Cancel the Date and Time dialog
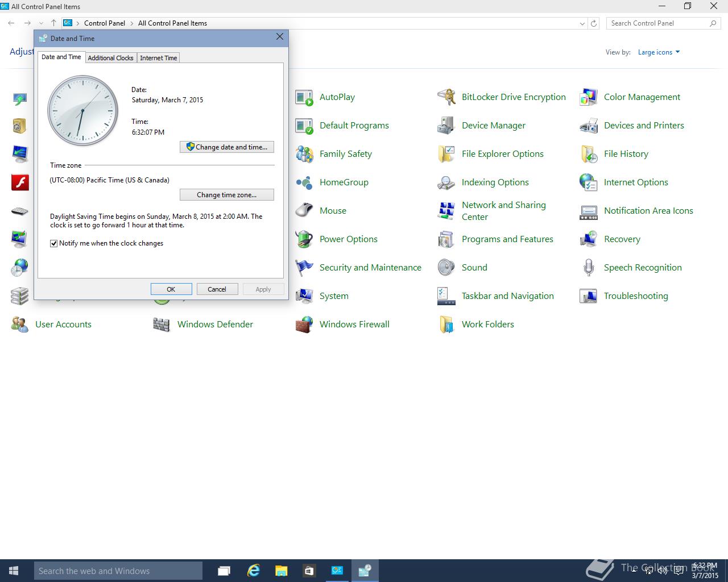Screen dimensions: 728x582 pos(217,289)
